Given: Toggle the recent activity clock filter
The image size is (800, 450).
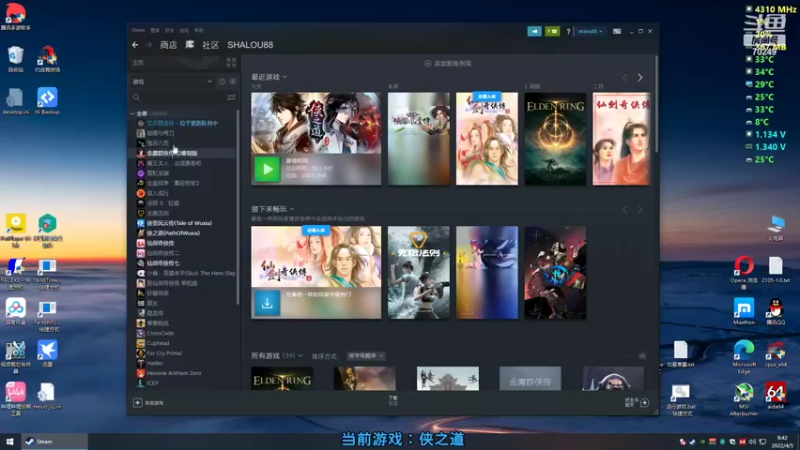Looking at the screenshot, I should pos(222,82).
